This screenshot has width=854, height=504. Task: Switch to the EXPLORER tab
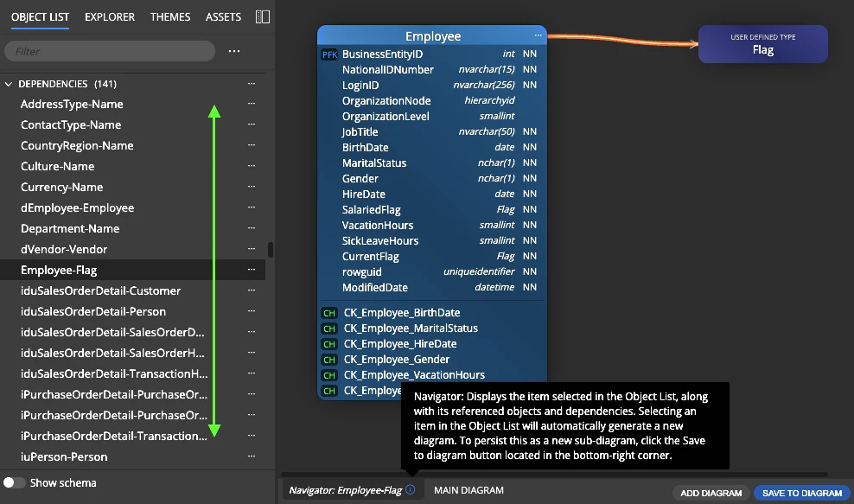pos(110,17)
